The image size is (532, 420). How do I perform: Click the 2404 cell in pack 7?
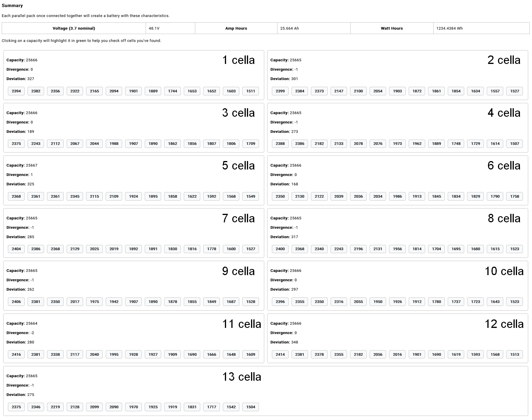(x=16, y=249)
